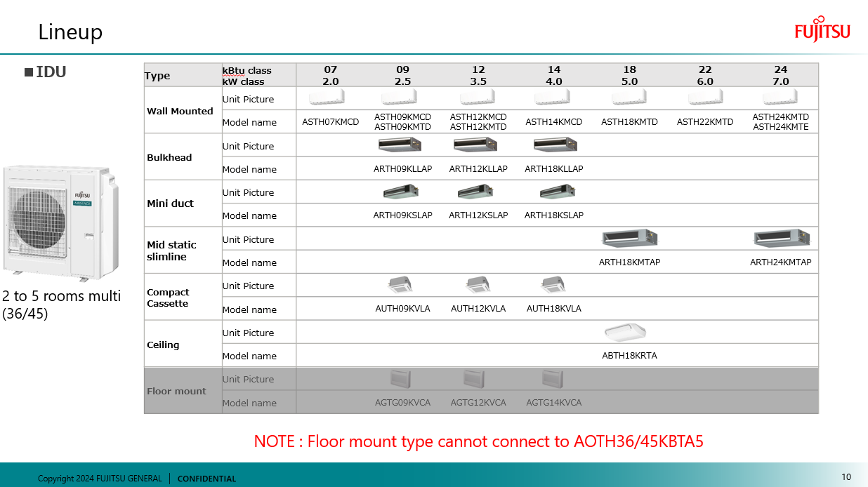
Task: Click the 'kBtu class' header label
Action: tap(247, 70)
